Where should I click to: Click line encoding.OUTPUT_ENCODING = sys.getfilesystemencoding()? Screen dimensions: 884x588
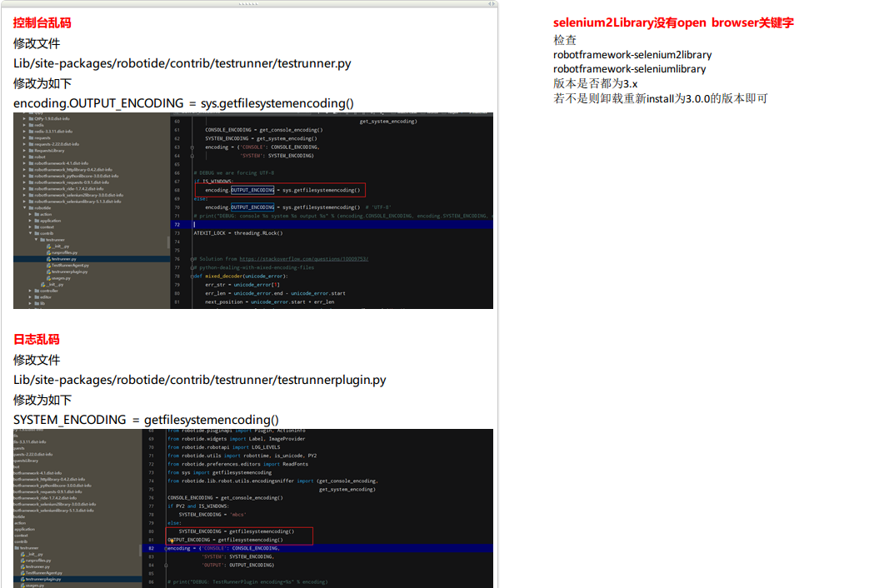click(x=184, y=103)
